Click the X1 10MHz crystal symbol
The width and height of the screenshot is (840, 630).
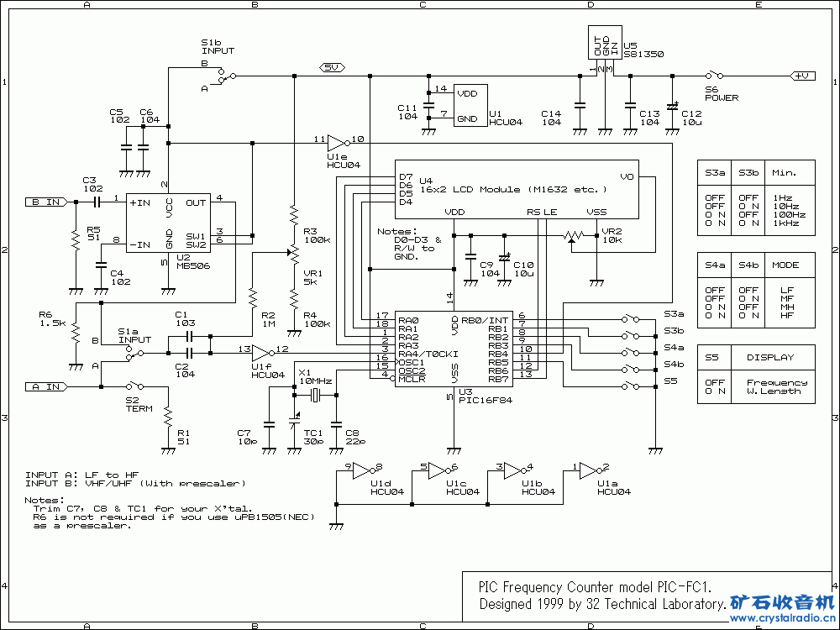click(x=316, y=396)
